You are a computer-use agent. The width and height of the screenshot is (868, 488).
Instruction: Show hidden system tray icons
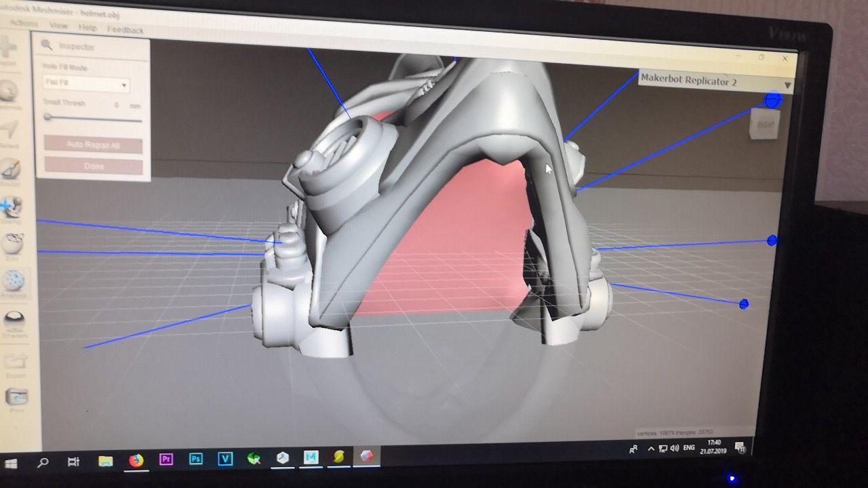coord(652,449)
